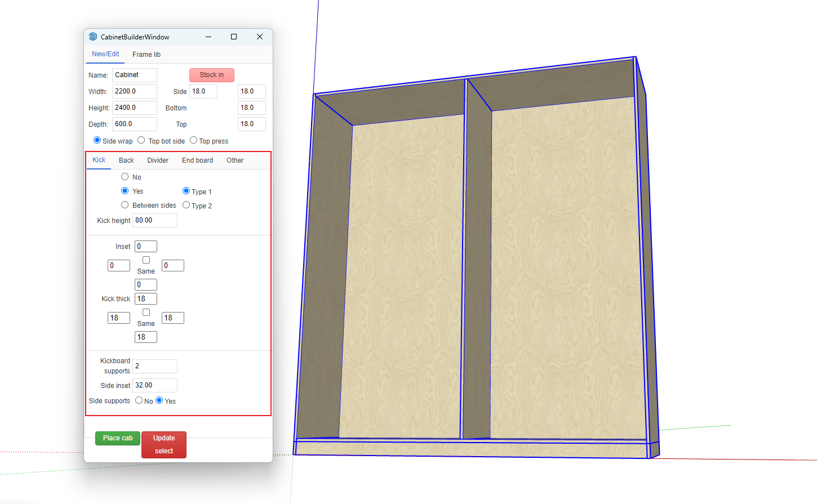Enable the Same checkbox under Inset
Image resolution: width=817 pixels, height=504 pixels.
(x=146, y=260)
